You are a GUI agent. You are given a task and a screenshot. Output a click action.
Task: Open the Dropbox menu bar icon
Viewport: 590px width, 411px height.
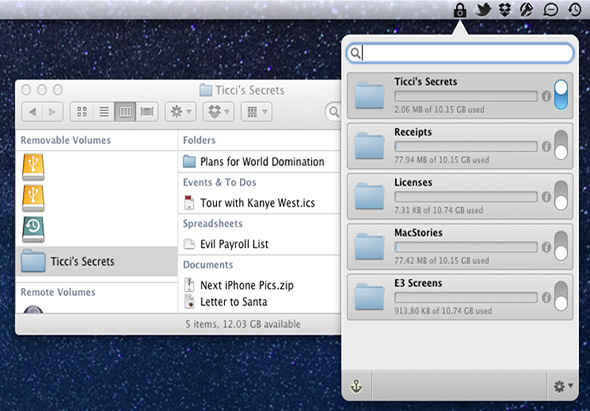(505, 10)
